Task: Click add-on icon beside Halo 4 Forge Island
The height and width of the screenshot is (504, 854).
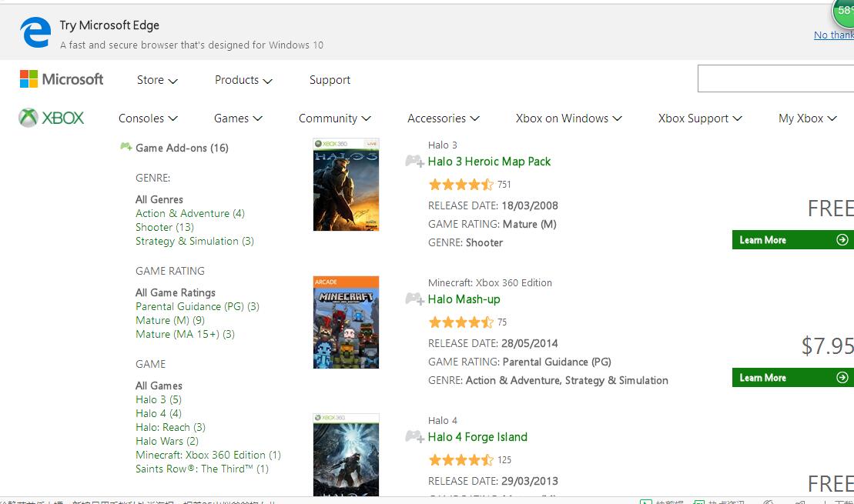Action: click(x=414, y=436)
